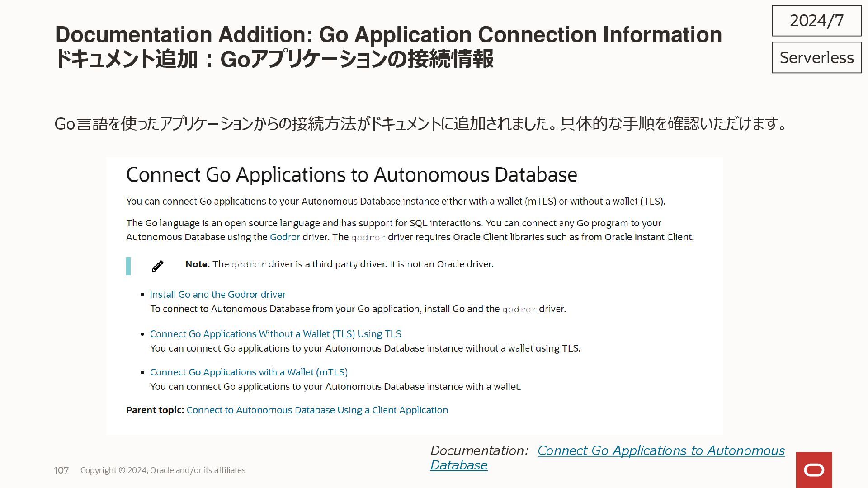Click the Connect Go Applications screenshot heading
The width and height of the screenshot is (868, 488).
(351, 175)
